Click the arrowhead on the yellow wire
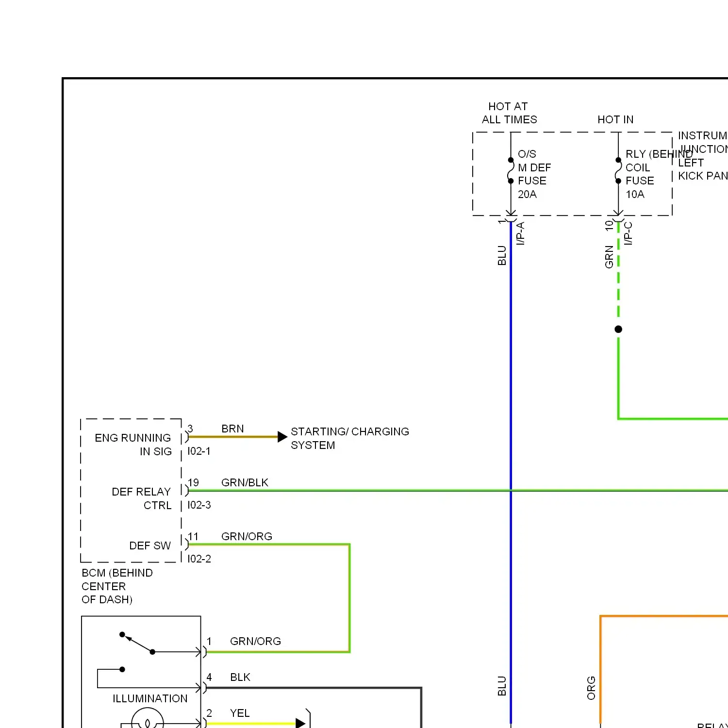Image resolution: width=728 pixels, height=728 pixels. 300,723
